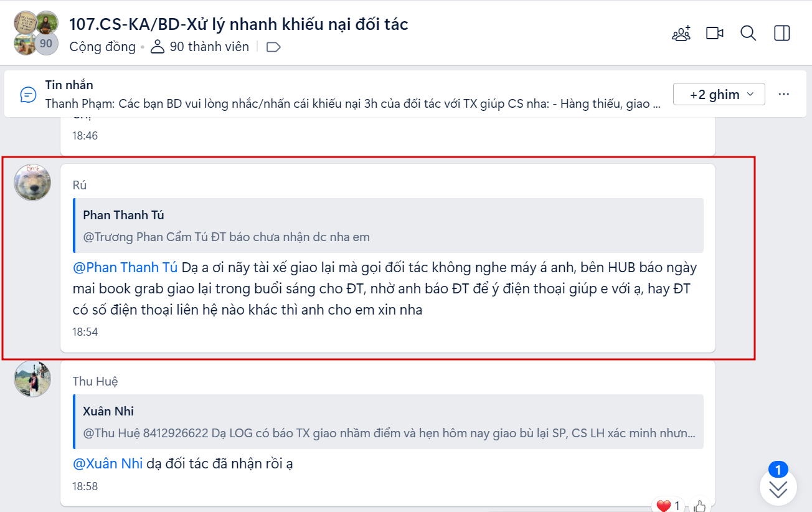Open Rú's profile avatar
The width and height of the screenshot is (812, 512).
tap(32, 183)
